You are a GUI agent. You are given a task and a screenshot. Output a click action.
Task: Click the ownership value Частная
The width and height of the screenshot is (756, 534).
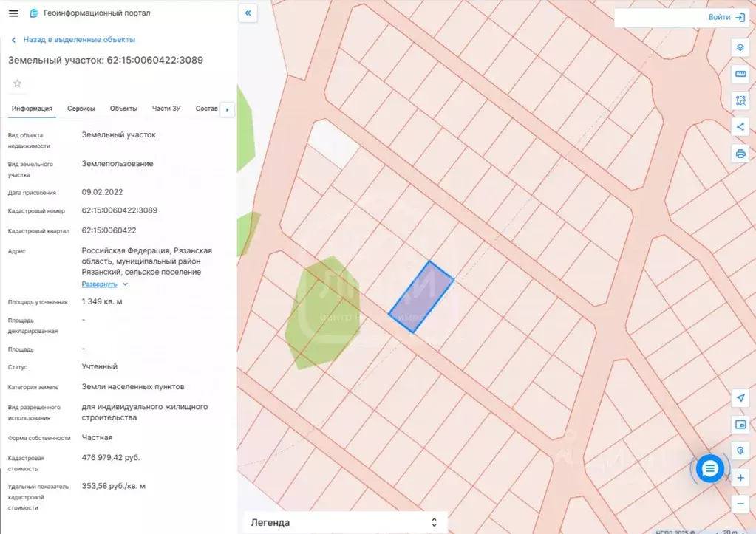point(97,437)
